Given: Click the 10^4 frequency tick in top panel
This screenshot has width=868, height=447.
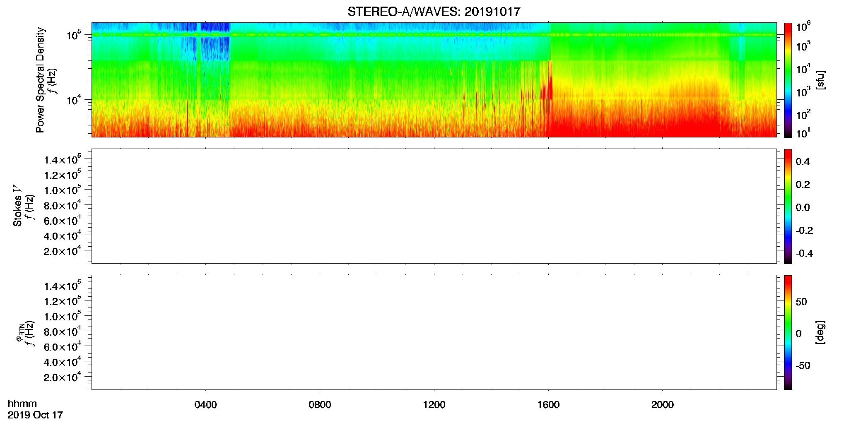Looking at the screenshot, I should point(73,99).
